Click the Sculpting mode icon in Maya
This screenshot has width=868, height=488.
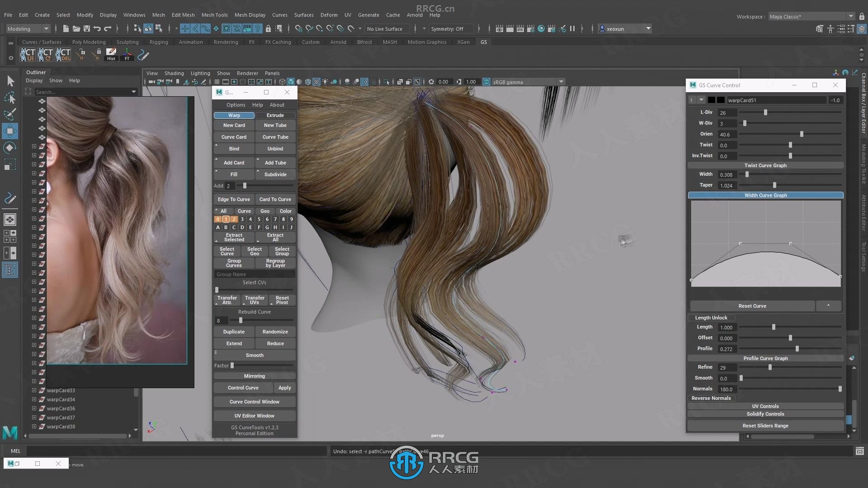pyautogui.click(x=127, y=42)
